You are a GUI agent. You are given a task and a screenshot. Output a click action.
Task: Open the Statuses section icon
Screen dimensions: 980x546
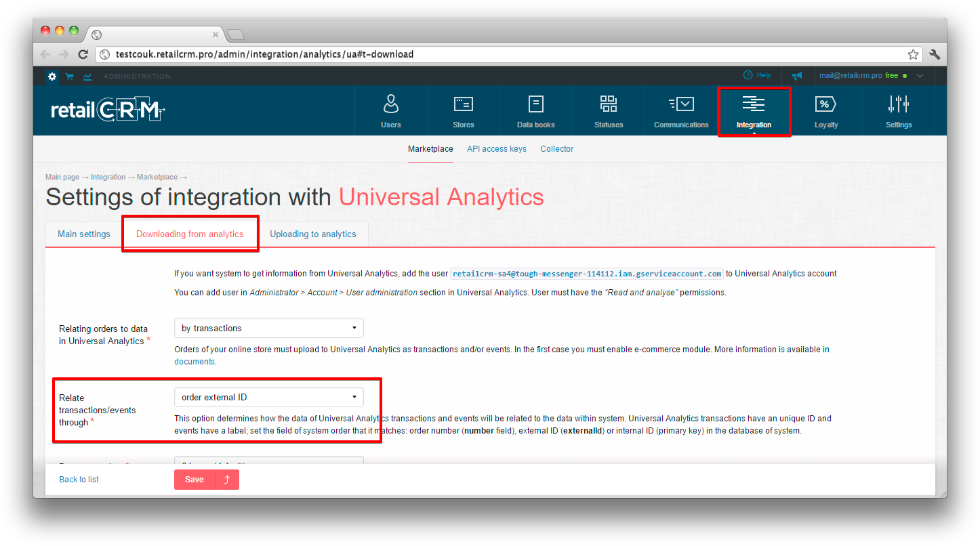[x=609, y=104]
